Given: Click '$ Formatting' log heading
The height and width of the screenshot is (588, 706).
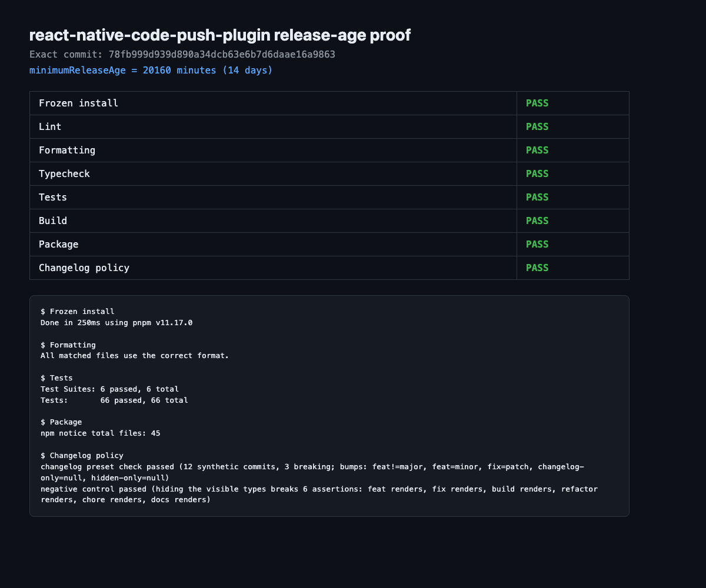Looking at the screenshot, I should 68,345.
